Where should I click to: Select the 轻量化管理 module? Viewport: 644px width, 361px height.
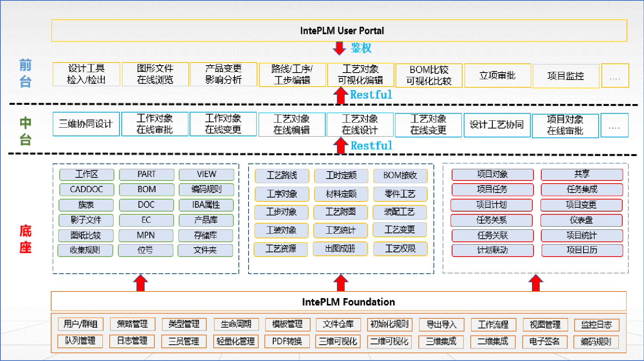pyautogui.click(x=236, y=341)
